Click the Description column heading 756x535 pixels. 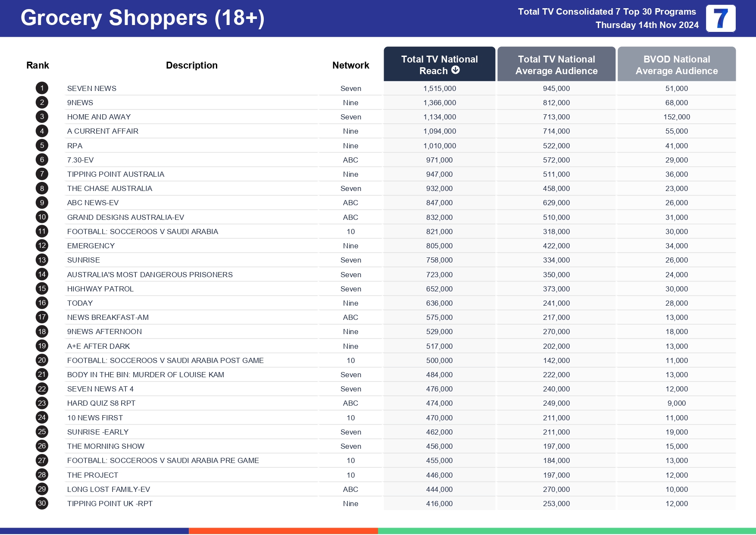192,66
